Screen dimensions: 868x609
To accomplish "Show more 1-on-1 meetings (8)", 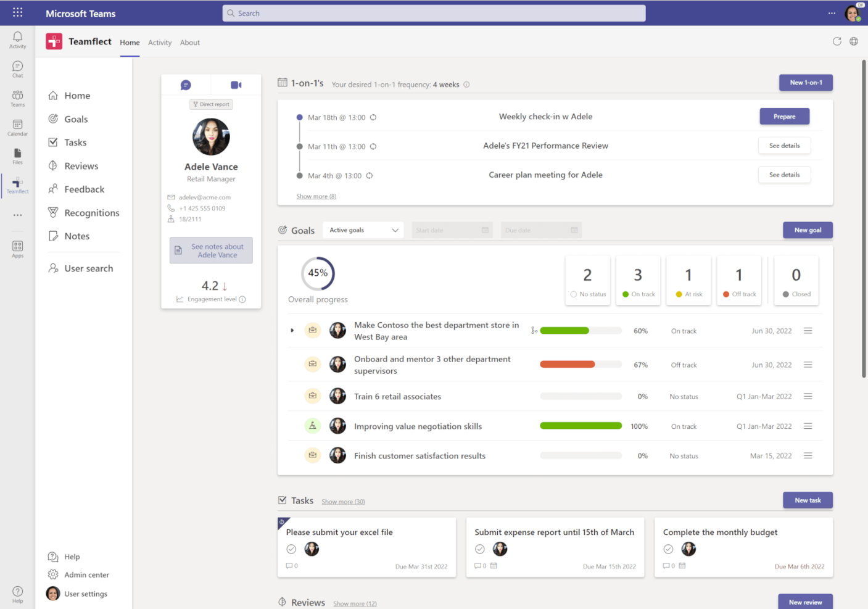I will pos(316,196).
